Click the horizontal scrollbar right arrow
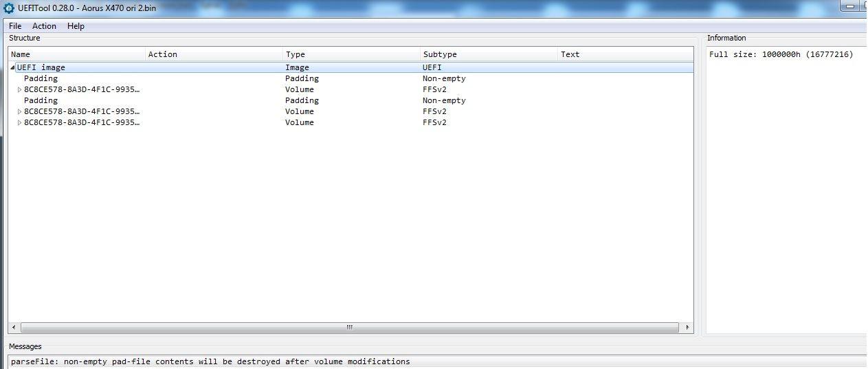 coord(686,327)
